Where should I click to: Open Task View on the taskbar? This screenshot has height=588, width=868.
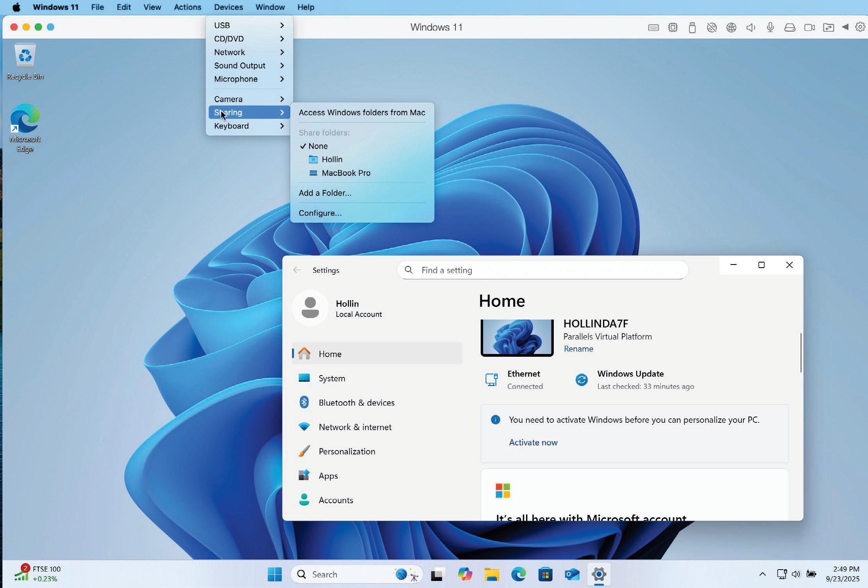point(438,574)
